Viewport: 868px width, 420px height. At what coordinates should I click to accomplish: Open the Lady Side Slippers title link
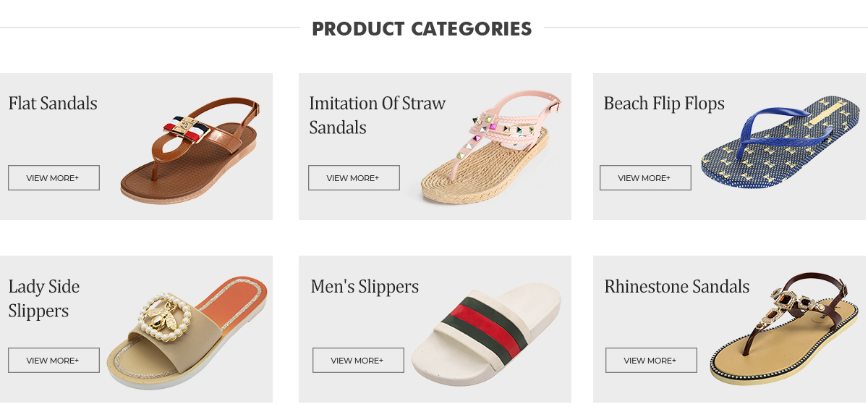pos(44,298)
